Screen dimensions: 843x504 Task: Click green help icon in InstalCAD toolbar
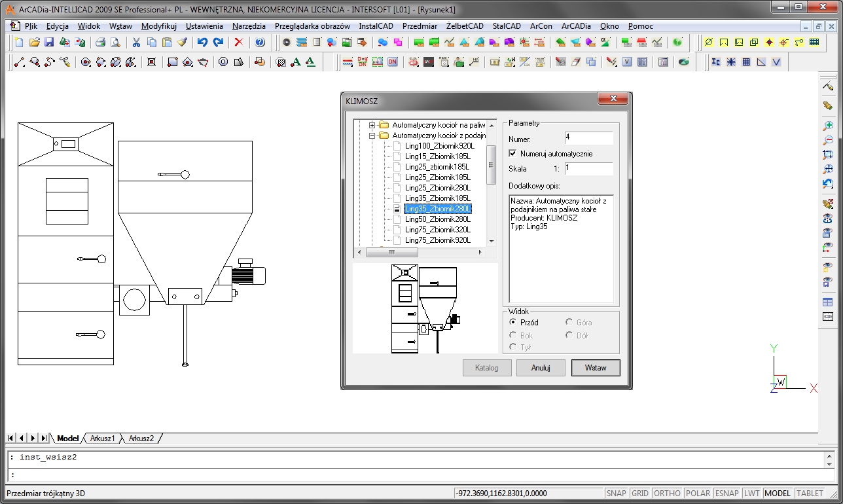point(677,42)
